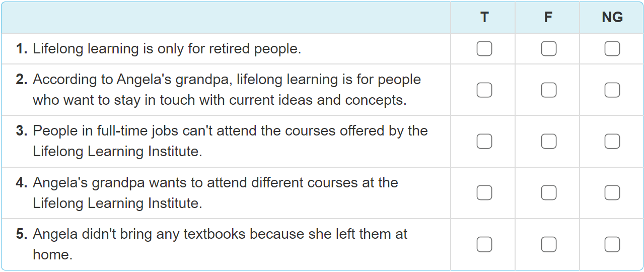Click the NG column header

612,18
